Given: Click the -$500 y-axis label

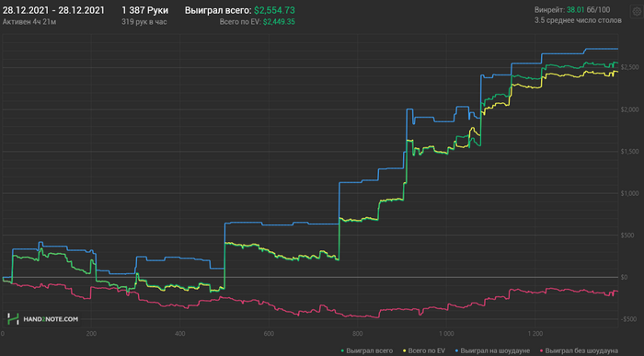Looking at the screenshot, I should coord(627,319).
